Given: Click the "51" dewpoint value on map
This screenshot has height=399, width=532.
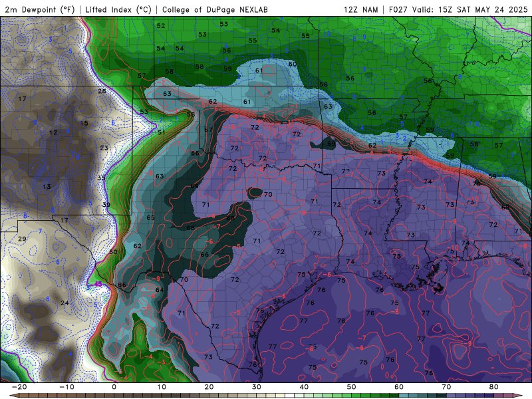Looking at the screenshot, I should click(x=162, y=132).
